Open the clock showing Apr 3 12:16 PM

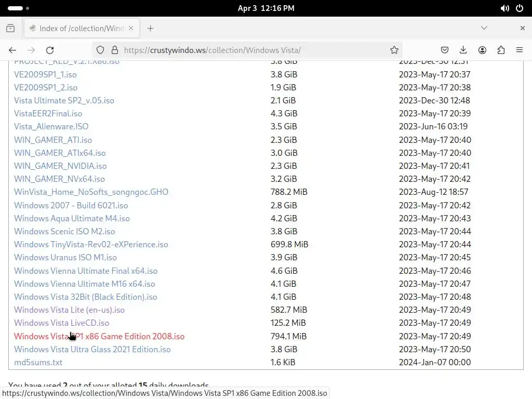(266, 8)
